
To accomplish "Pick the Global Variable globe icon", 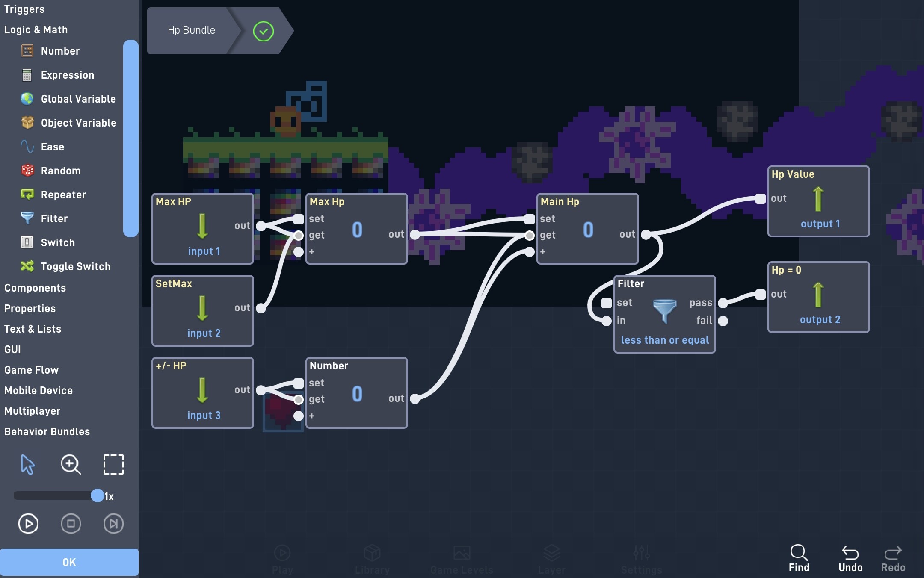I will [x=27, y=99].
